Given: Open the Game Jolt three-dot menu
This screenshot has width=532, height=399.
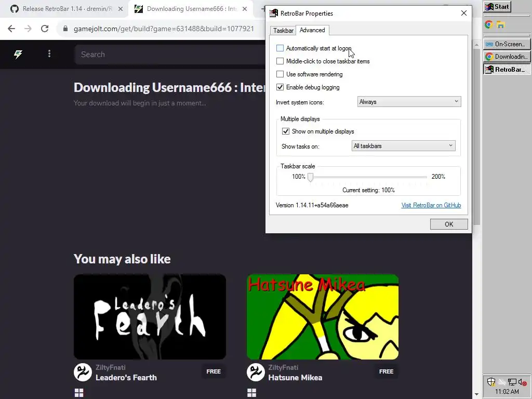Looking at the screenshot, I should pyautogui.click(x=49, y=54).
